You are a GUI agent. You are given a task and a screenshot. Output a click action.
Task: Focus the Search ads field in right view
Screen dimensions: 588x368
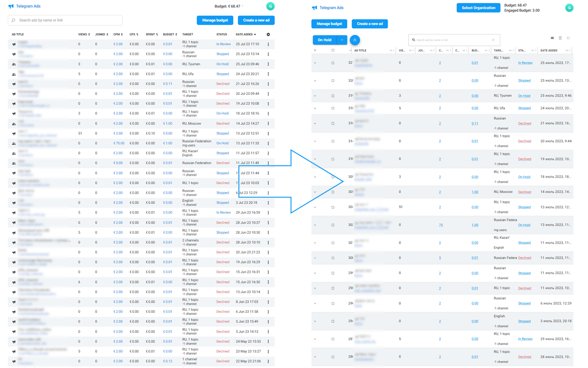(x=454, y=40)
